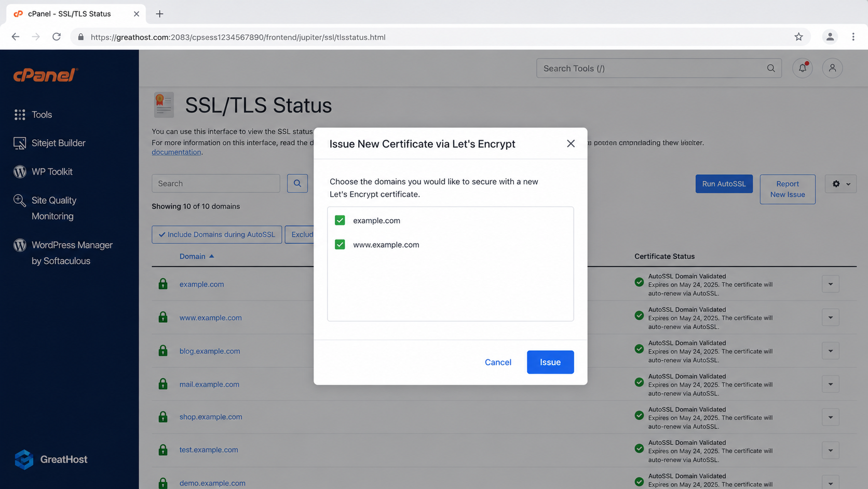Open the gear settings dropdown

(841, 184)
